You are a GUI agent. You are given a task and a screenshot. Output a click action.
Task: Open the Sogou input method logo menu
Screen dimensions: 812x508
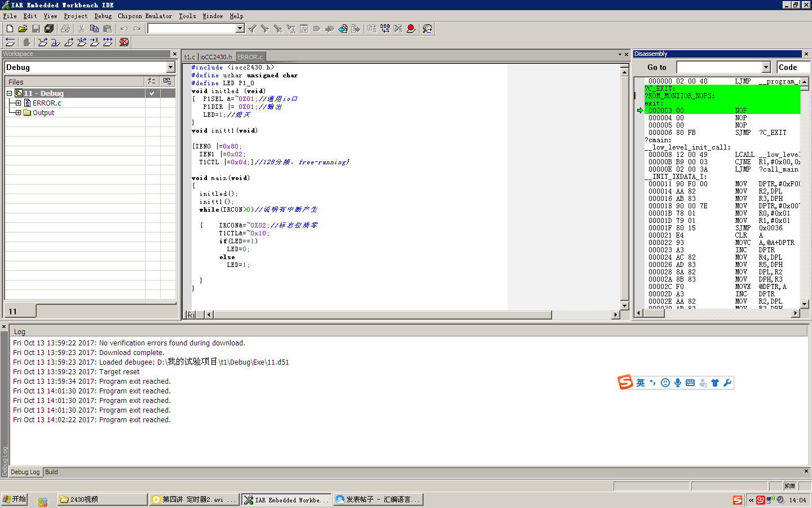point(625,382)
